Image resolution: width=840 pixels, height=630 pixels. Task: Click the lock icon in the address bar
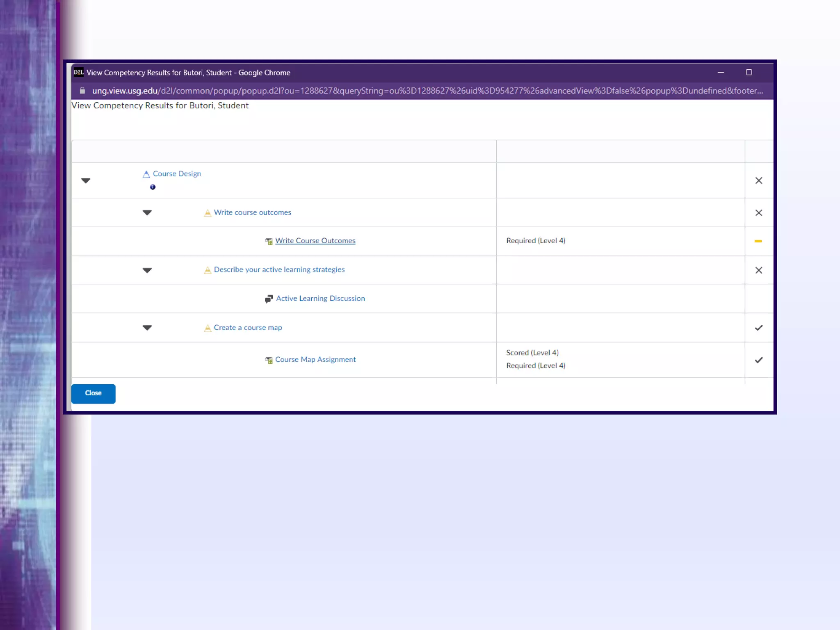coord(82,91)
